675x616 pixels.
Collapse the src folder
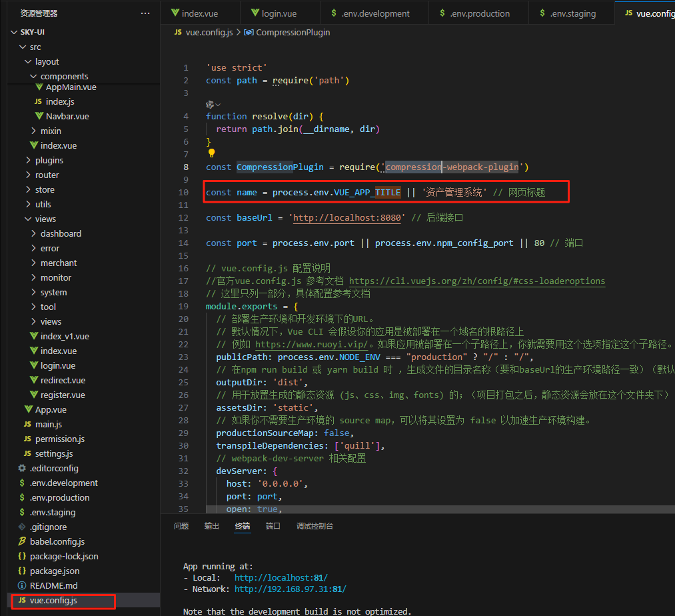tap(23, 47)
